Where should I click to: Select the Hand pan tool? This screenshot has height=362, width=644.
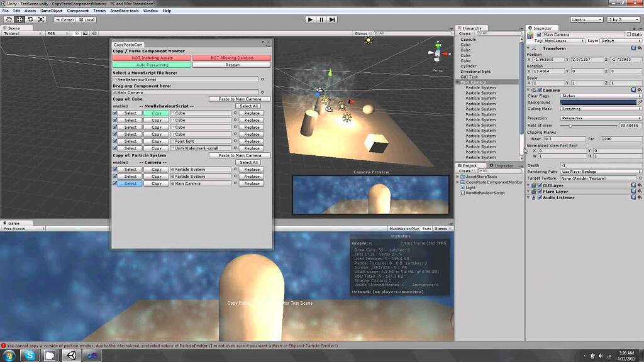(x=9, y=19)
